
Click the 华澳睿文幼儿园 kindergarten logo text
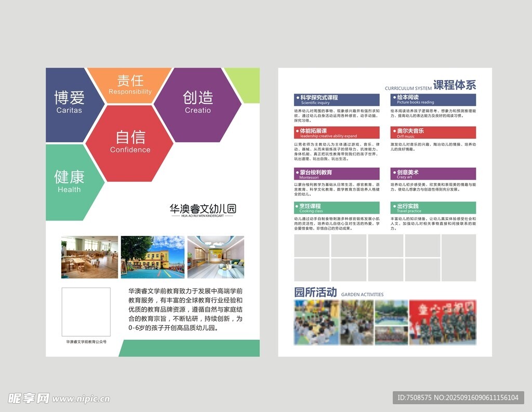[203, 209]
